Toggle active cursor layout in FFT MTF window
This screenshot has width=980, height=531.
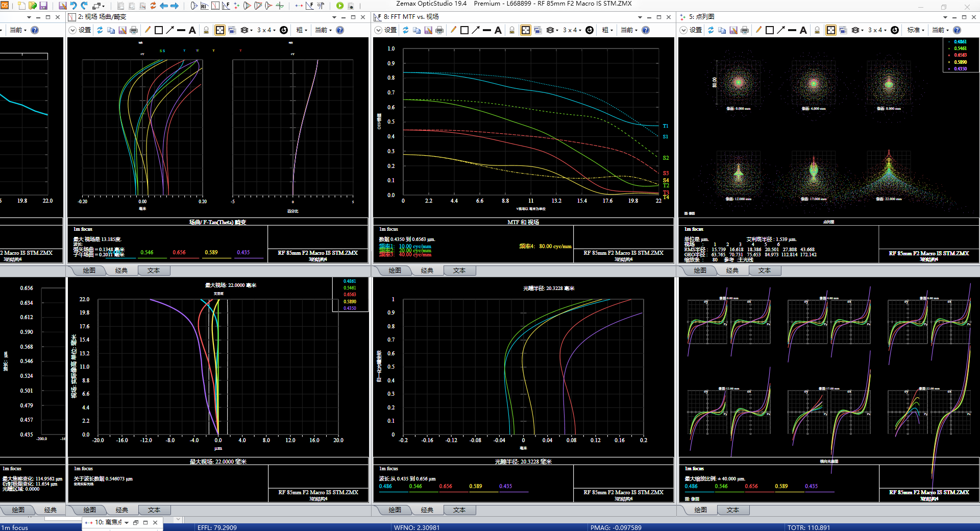pyautogui.click(x=526, y=30)
